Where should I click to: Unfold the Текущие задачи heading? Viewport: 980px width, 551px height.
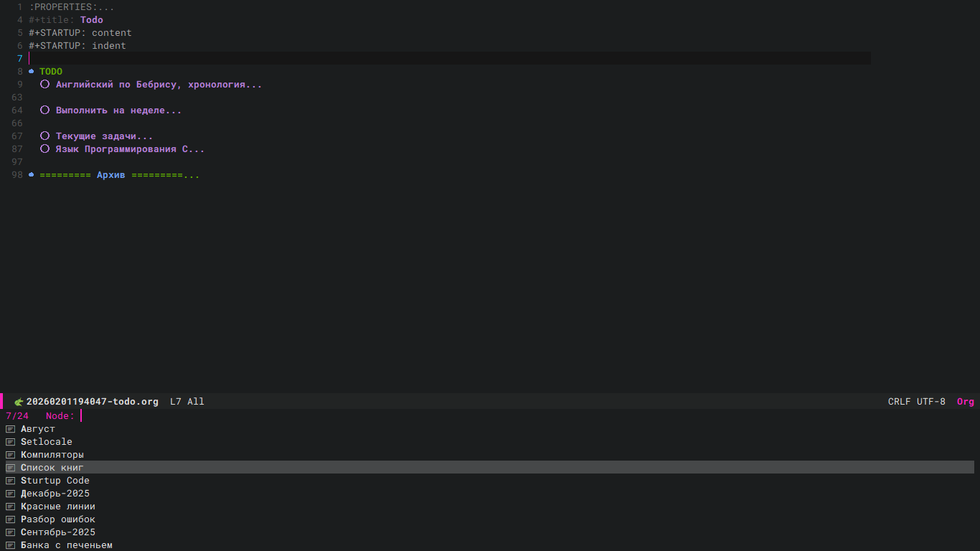point(104,136)
